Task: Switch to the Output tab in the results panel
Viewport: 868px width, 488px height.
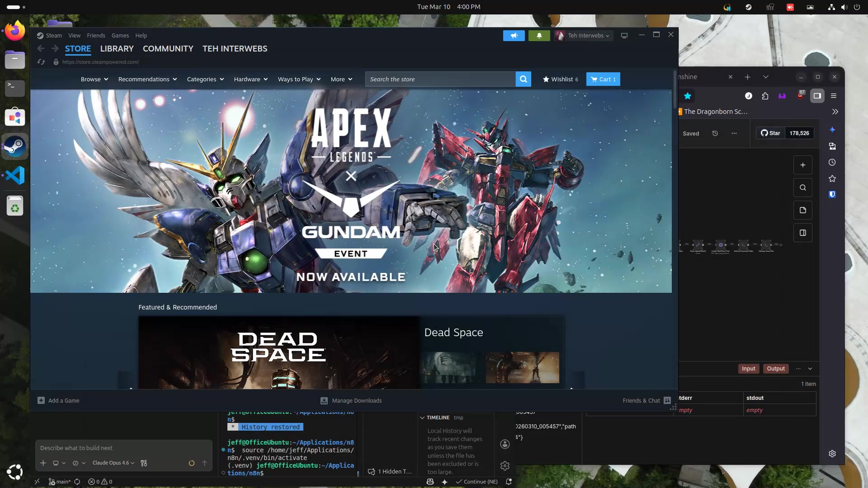Action: pyautogui.click(x=775, y=369)
